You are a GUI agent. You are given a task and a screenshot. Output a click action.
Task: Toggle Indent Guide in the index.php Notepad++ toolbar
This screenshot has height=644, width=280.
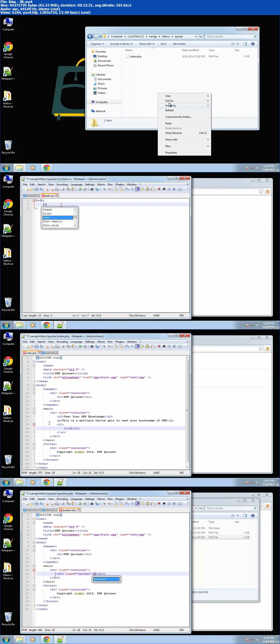pos(137,347)
